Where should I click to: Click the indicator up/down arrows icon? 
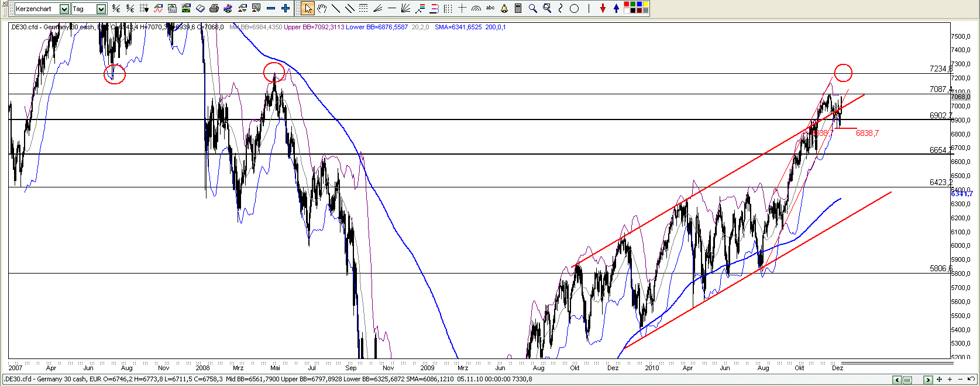click(x=242, y=8)
